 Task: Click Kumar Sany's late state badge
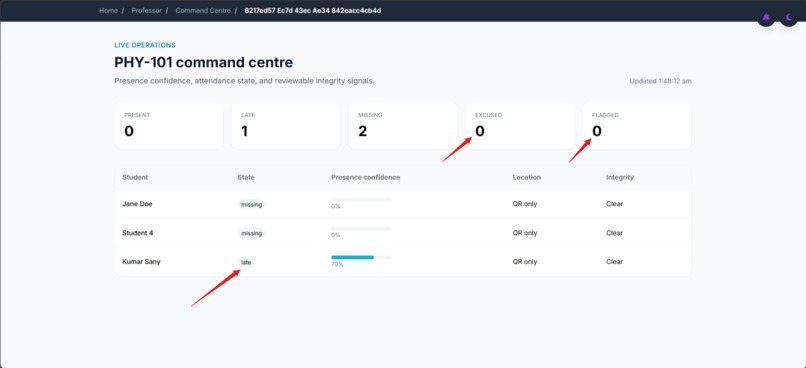pyautogui.click(x=246, y=262)
